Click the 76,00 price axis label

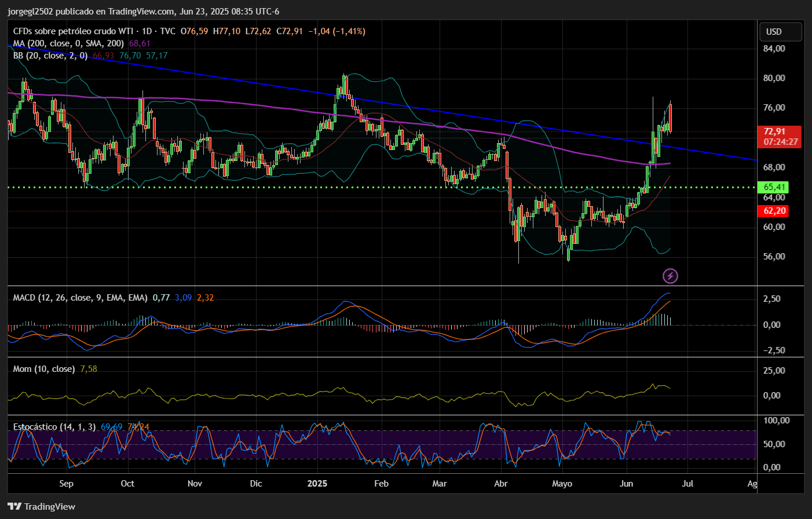(774, 108)
